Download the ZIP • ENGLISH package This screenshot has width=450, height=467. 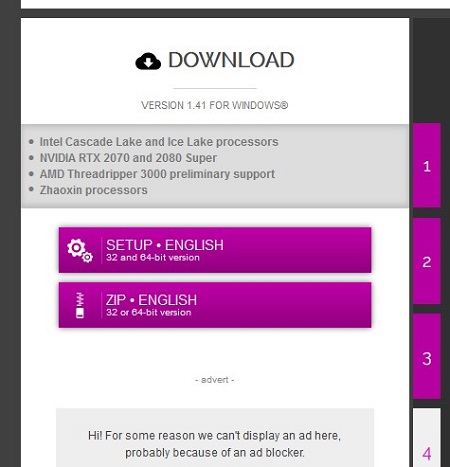click(x=215, y=305)
